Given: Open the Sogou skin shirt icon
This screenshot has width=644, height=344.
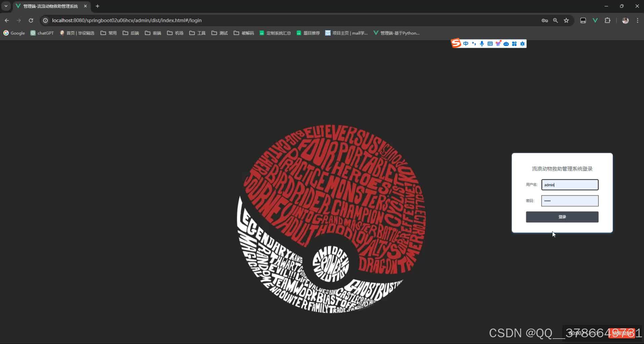Looking at the screenshot, I should coord(498,44).
